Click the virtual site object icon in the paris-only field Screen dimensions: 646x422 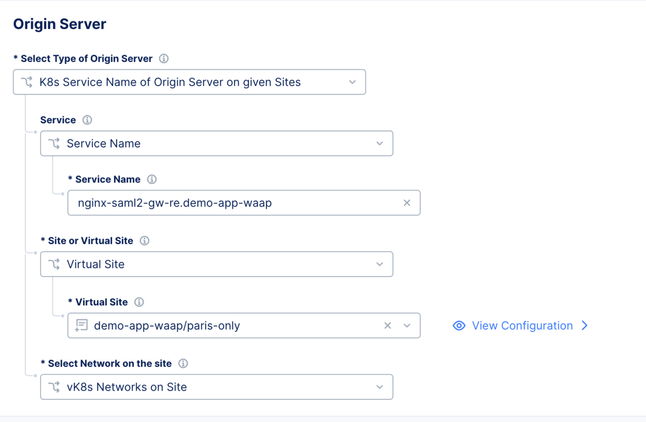82,326
